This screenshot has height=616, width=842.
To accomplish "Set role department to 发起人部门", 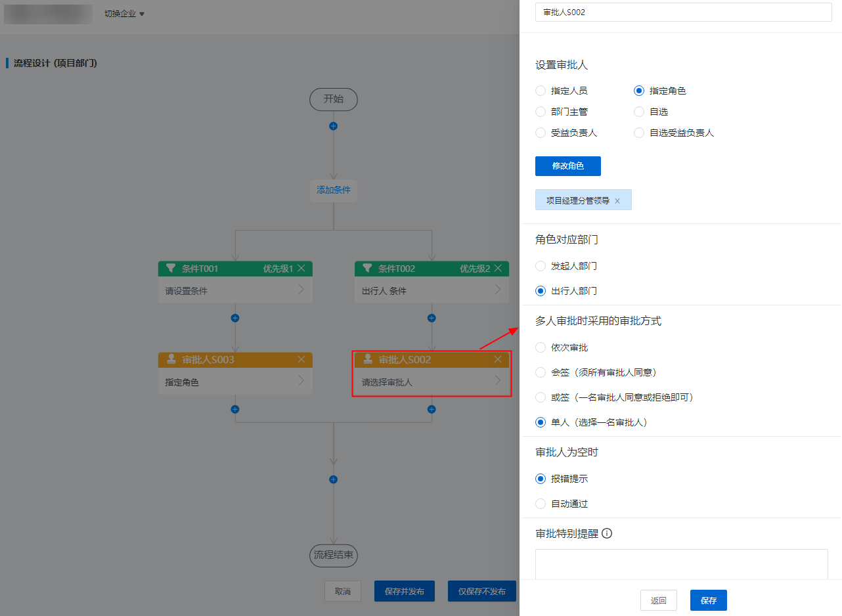I will click(541, 266).
